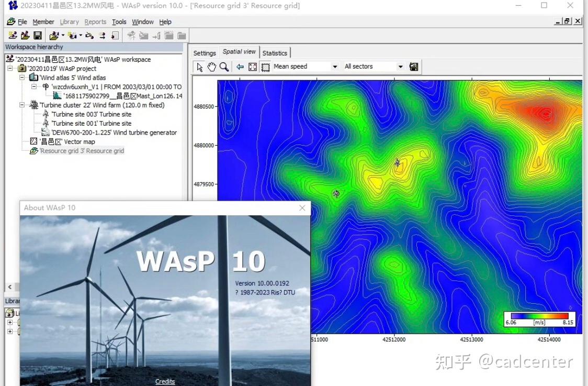
Task: Close the About WAsP 10 dialog
Action: click(x=302, y=208)
